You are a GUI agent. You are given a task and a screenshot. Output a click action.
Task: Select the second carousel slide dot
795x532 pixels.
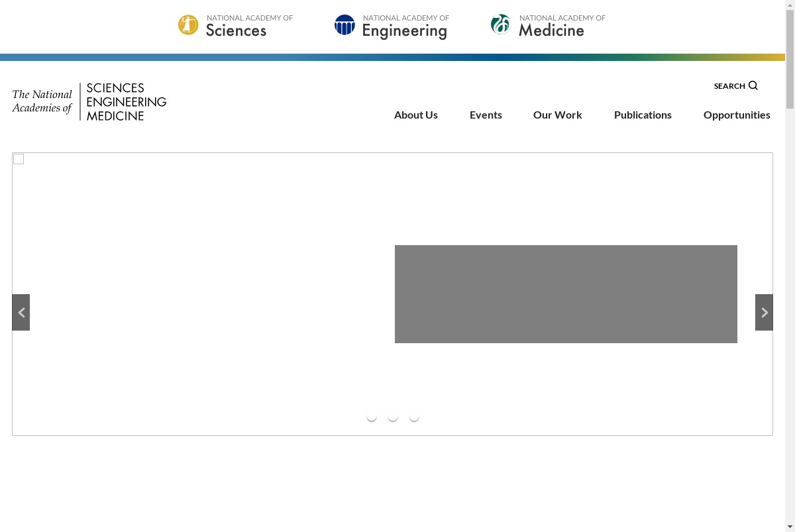click(x=393, y=416)
